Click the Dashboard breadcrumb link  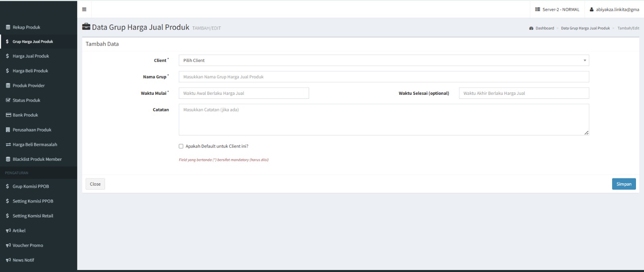544,28
